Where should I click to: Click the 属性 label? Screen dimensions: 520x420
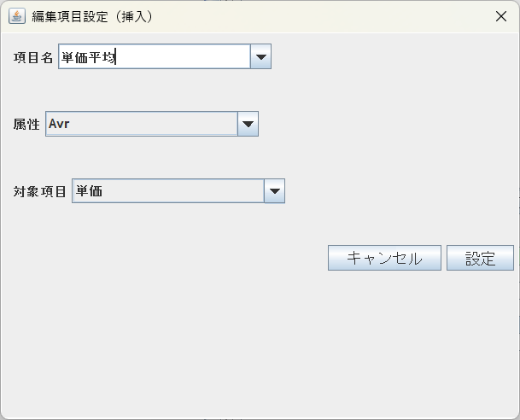(x=26, y=125)
